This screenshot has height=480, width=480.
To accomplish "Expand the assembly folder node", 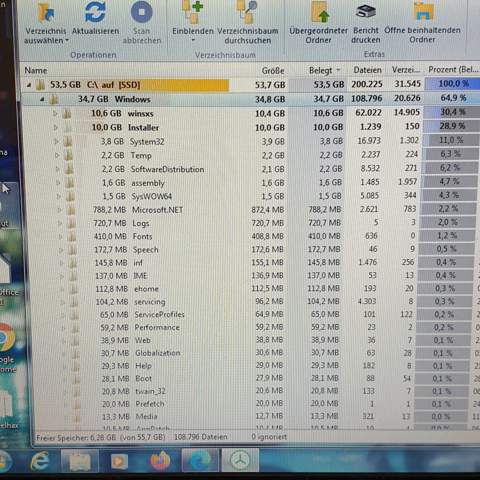I will (58, 183).
